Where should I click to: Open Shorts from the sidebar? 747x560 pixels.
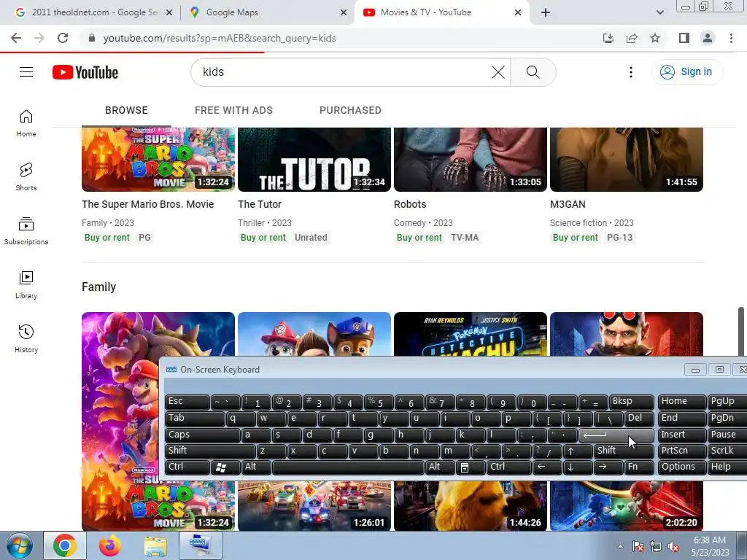(x=26, y=177)
